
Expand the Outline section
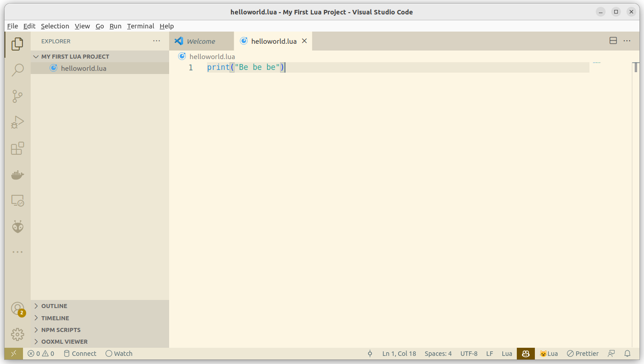tap(54, 306)
